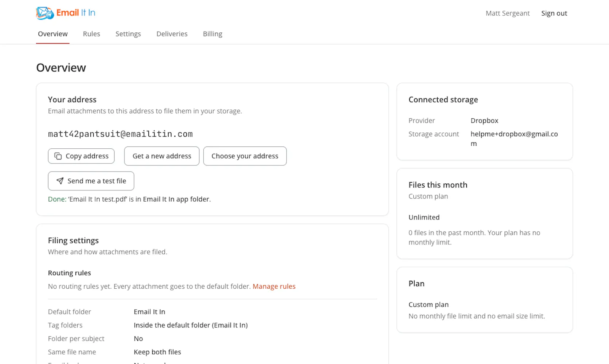Click the 'Unlimited' files value
The width and height of the screenshot is (609, 364).
[424, 218]
